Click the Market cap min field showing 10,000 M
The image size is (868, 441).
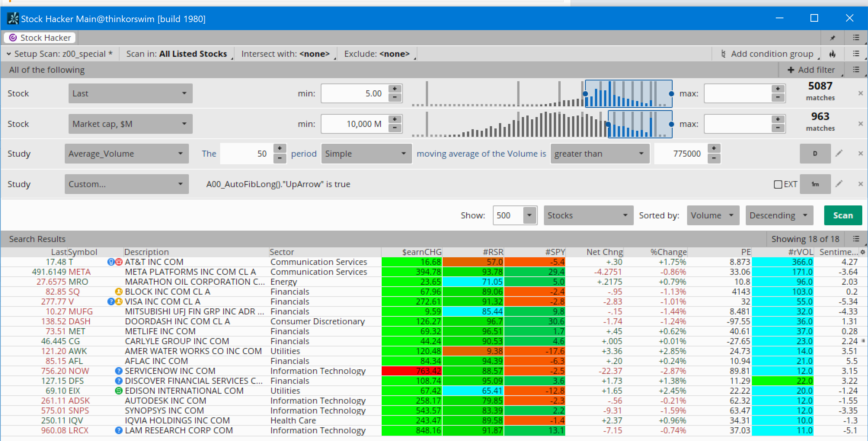(355, 124)
